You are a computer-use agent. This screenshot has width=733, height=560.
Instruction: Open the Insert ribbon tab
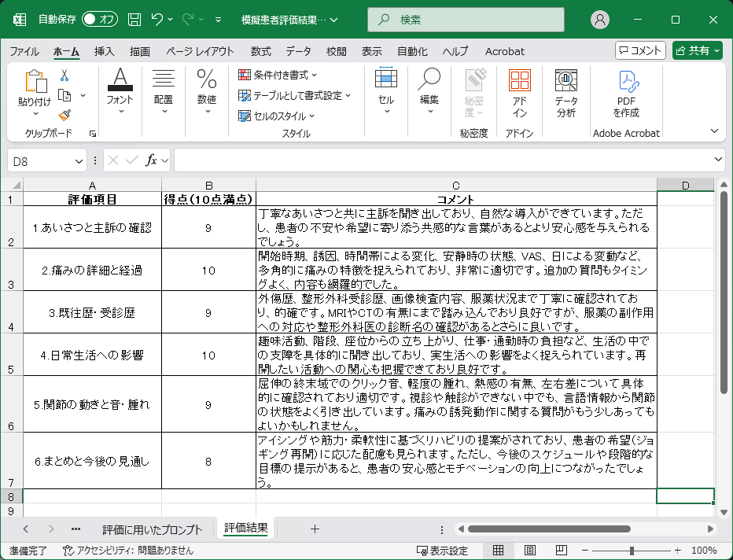105,51
